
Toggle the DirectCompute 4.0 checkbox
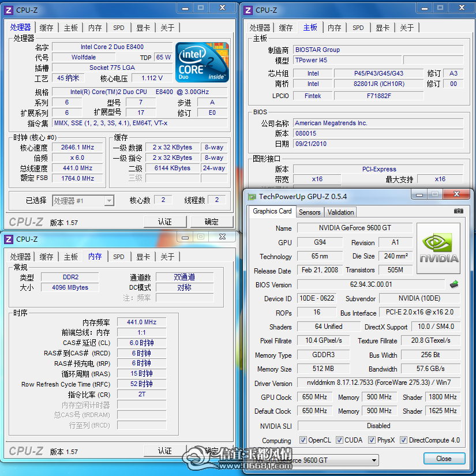pos(403,440)
